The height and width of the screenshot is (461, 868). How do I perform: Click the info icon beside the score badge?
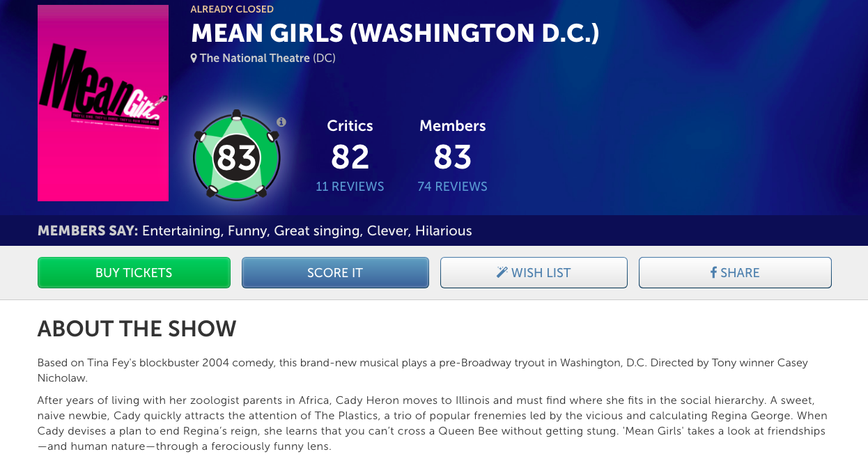(281, 122)
